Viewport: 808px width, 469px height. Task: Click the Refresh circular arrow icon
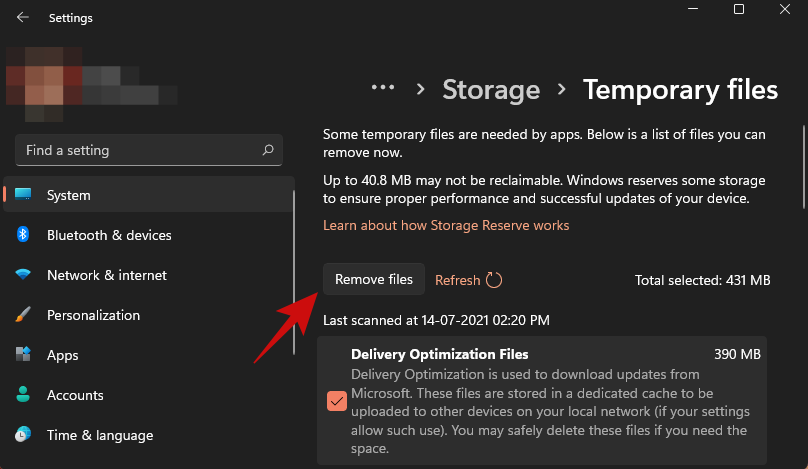[494, 281]
